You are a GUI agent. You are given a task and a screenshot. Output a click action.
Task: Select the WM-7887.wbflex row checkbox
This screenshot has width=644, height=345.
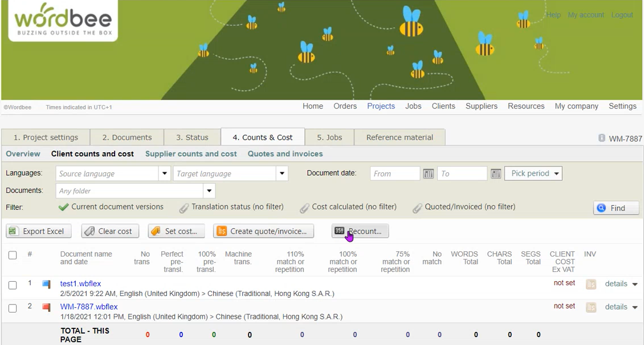pos(13,308)
